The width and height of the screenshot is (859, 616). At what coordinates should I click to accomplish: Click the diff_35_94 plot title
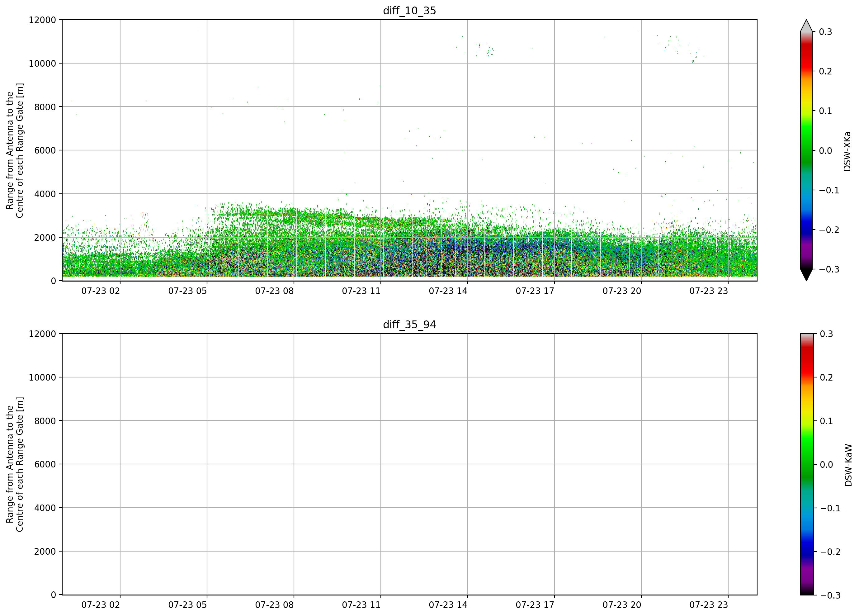[409, 325]
